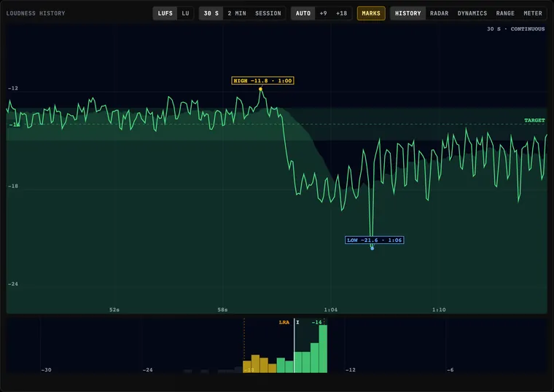Viewport: 554px width, 392px height.
Task: Click the white integrated loudness line 'I'
Action: 294,345
